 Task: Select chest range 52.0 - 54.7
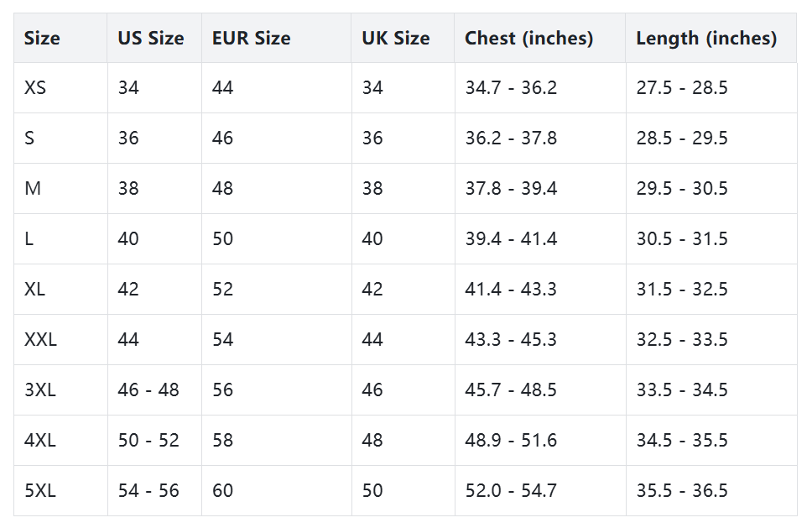[511, 491]
